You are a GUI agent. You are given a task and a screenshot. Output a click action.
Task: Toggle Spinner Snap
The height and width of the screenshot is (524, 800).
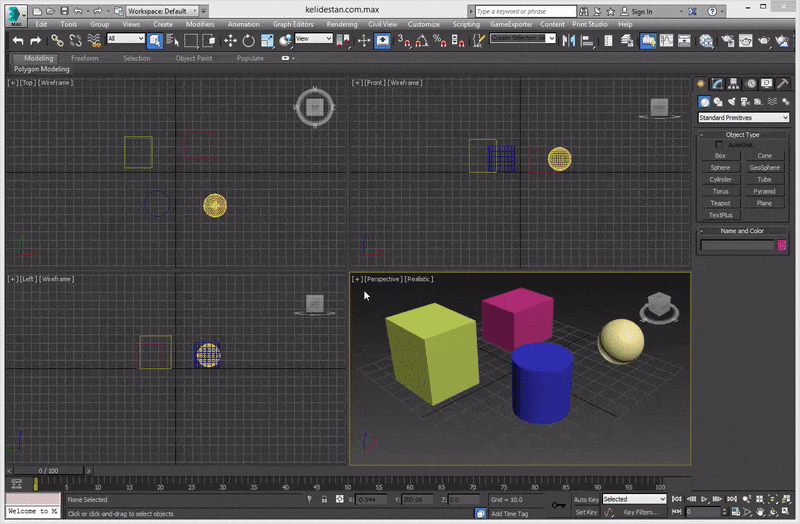click(458, 40)
